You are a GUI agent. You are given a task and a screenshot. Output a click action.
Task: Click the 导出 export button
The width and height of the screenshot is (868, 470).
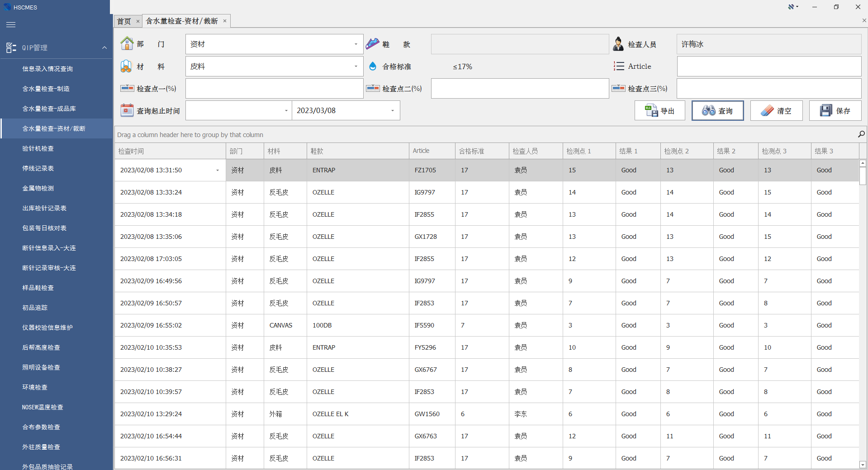660,110
